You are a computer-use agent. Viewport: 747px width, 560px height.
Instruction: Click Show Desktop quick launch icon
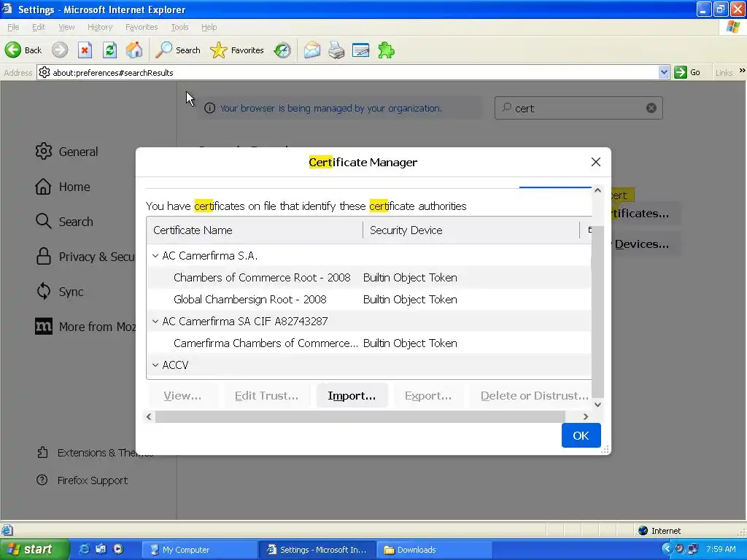[x=101, y=549]
